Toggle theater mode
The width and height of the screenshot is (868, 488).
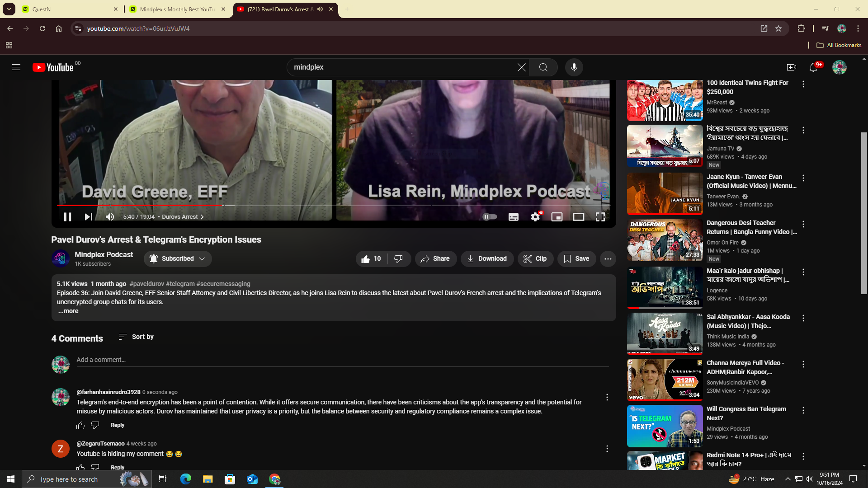(x=579, y=217)
